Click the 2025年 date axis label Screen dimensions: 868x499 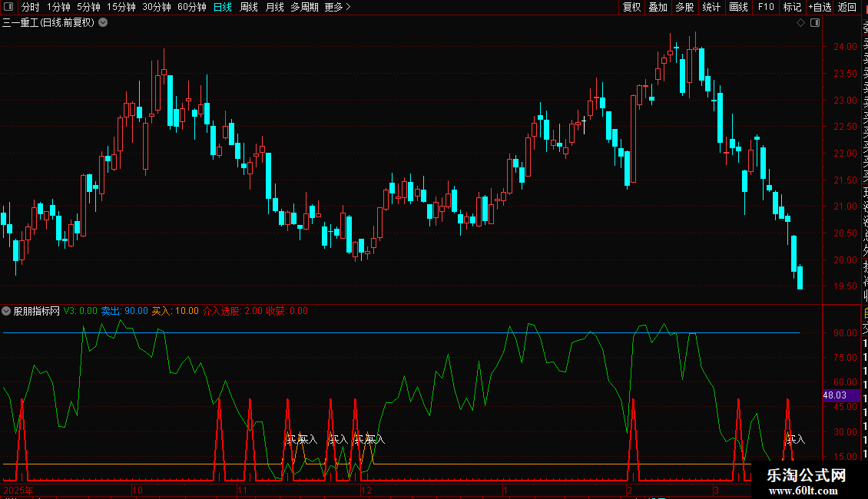coord(18,490)
